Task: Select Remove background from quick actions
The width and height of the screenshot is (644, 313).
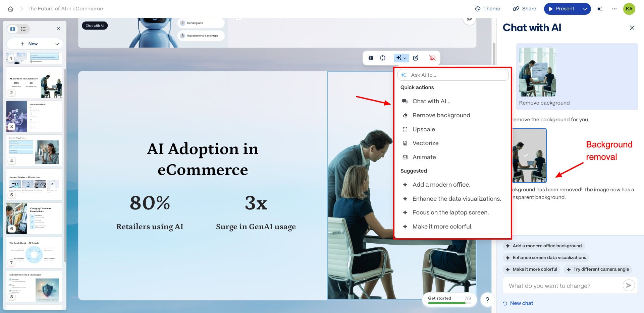Action: point(441,115)
